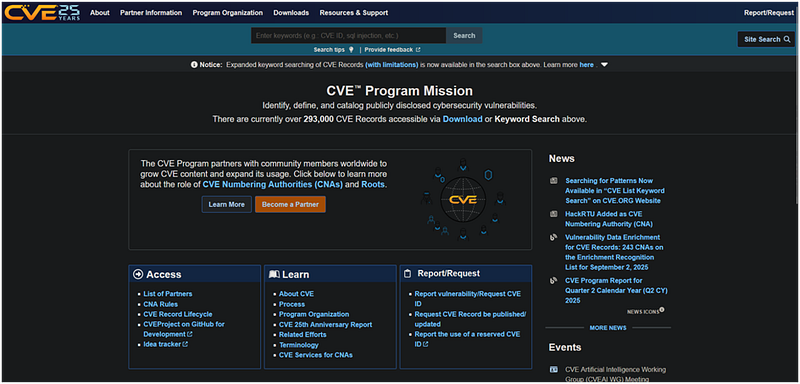Open the Process link
The image size is (800, 384).
(x=292, y=304)
